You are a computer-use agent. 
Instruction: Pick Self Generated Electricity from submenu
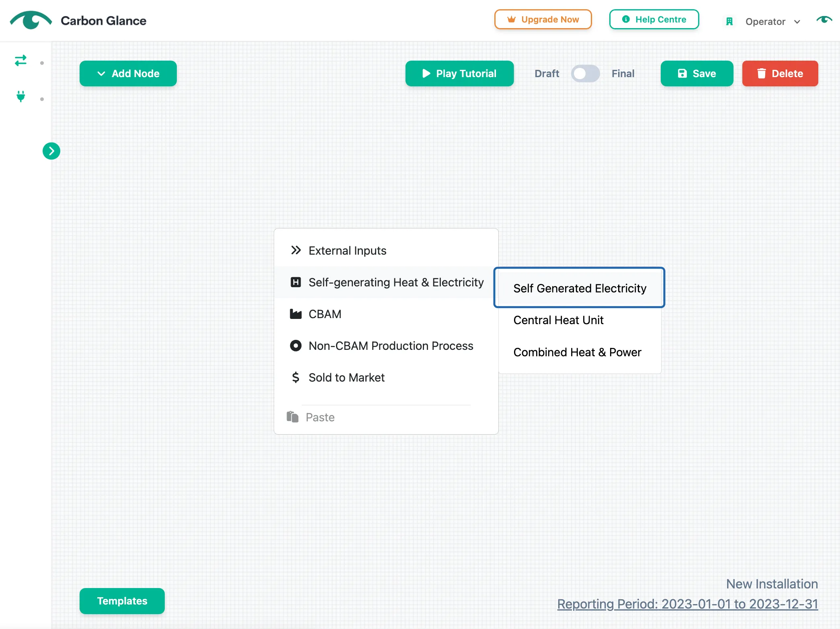580,288
